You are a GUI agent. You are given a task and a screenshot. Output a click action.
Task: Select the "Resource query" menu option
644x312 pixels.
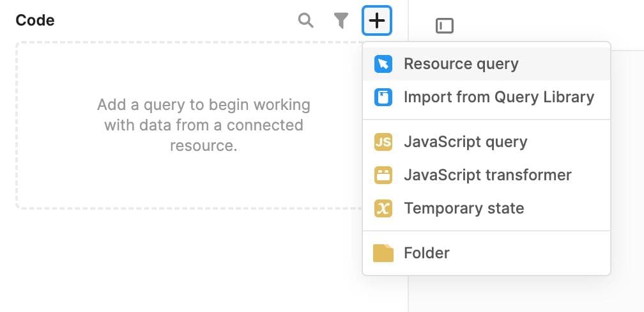pyautogui.click(x=461, y=64)
